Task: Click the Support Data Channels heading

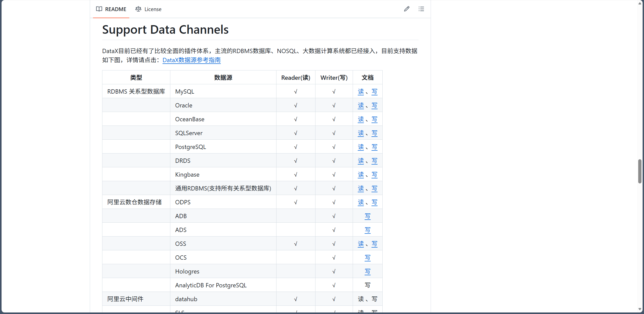Action: pyautogui.click(x=165, y=30)
